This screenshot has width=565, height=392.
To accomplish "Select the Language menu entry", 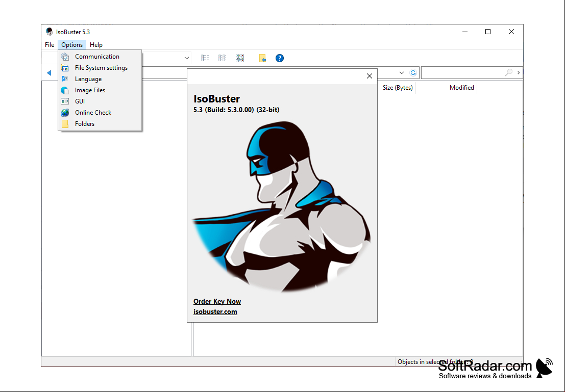I will 100,79.
